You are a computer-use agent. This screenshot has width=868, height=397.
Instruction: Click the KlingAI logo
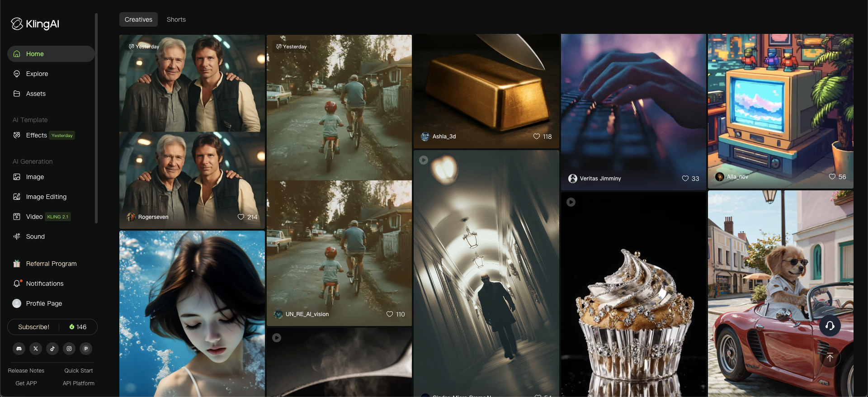[x=35, y=24]
